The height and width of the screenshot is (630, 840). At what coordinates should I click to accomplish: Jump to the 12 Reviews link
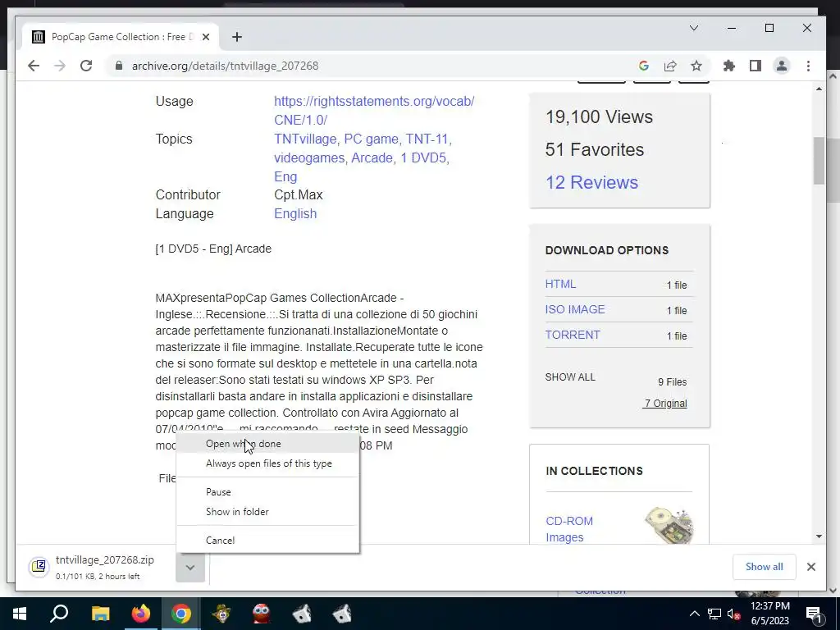point(591,183)
